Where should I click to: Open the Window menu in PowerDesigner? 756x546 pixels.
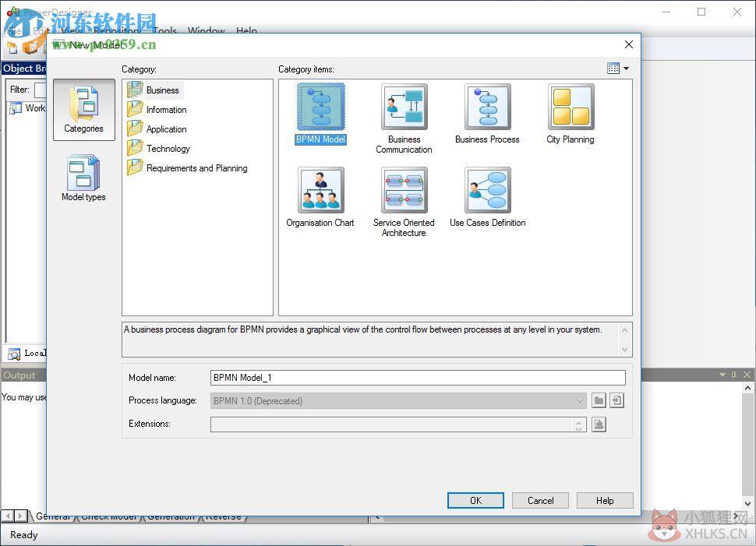(x=207, y=30)
